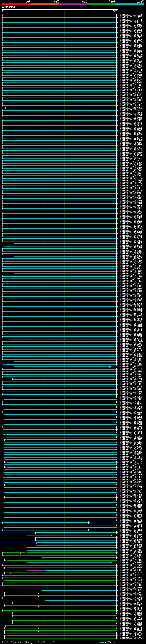
Task: Select label UniRef100_C5Z4D1
Action: pos(131,72)
